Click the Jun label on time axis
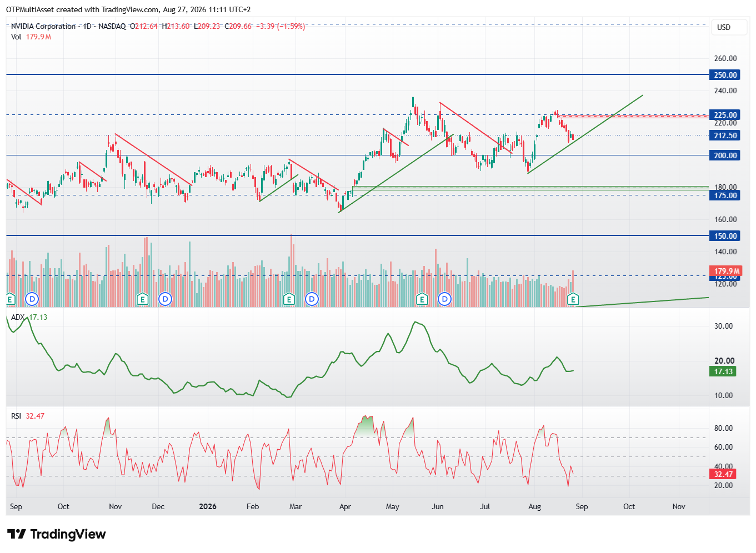 [x=438, y=506]
